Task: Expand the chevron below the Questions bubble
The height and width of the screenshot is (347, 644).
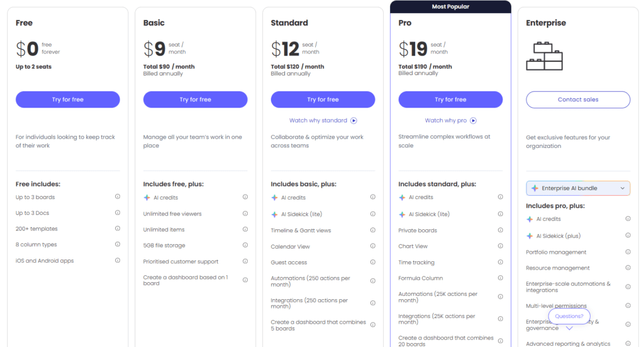Action: pos(569,328)
